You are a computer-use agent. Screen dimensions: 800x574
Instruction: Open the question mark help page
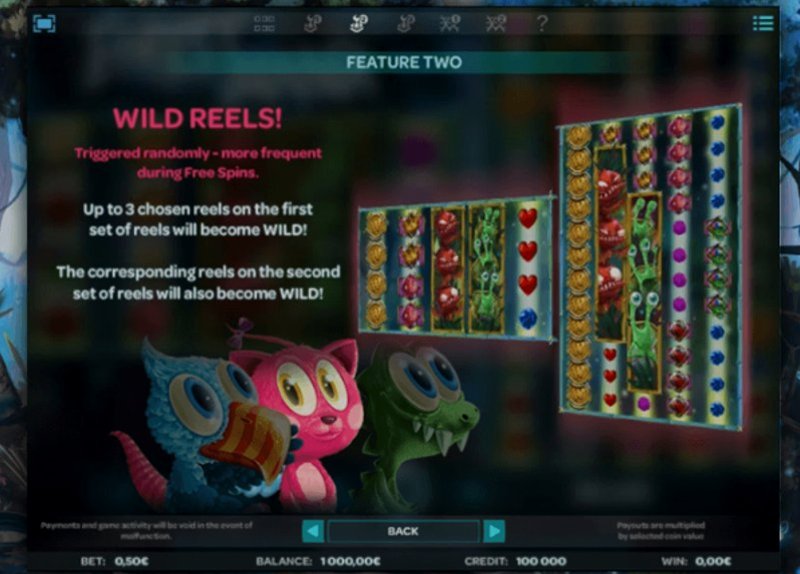tap(542, 23)
